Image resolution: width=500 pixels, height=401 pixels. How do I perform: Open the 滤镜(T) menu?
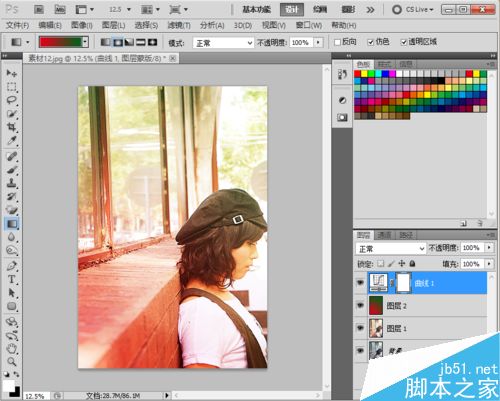pos(179,25)
